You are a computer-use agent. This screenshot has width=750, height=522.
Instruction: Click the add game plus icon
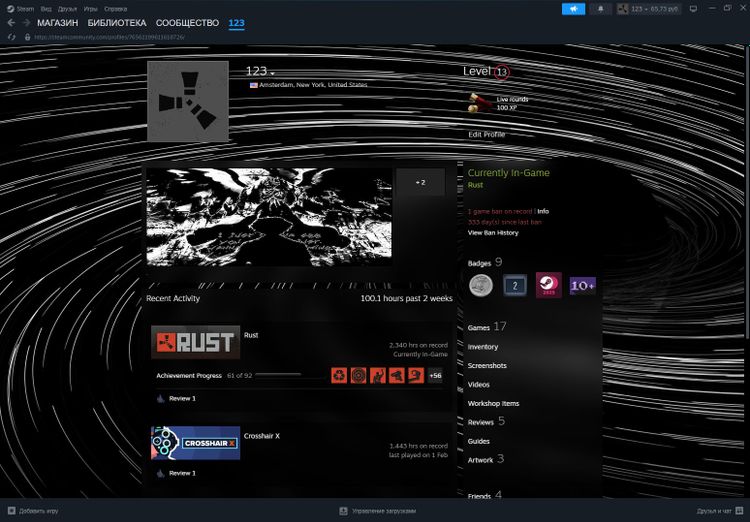10,510
